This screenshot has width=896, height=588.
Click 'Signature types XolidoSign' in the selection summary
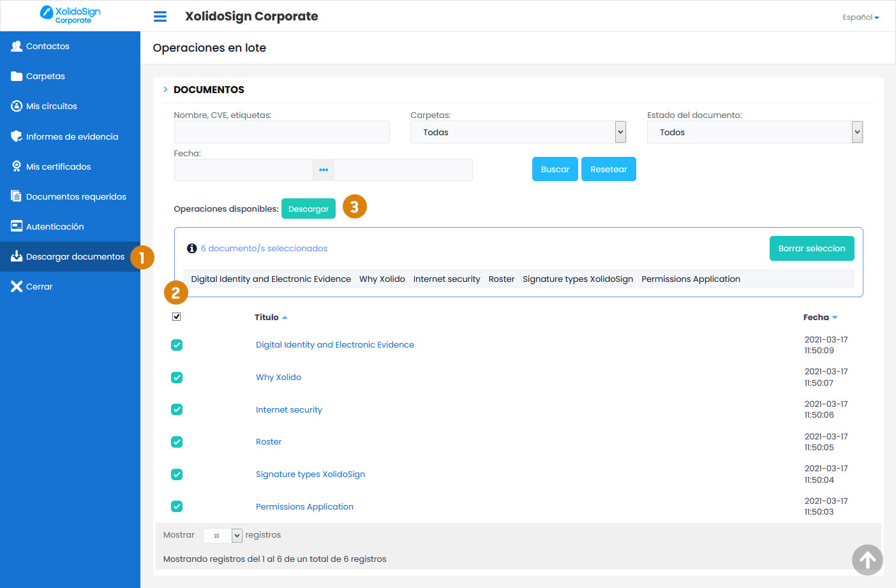[x=578, y=279]
